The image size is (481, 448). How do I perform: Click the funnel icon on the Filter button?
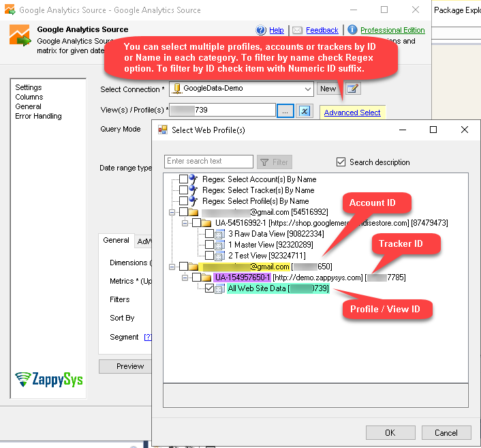264,162
